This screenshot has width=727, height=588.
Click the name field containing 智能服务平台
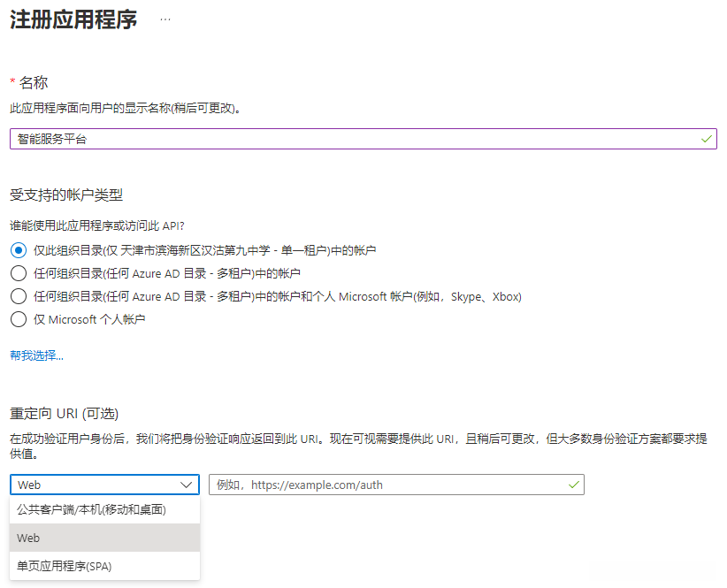pyautogui.click(x=363, y=139)
